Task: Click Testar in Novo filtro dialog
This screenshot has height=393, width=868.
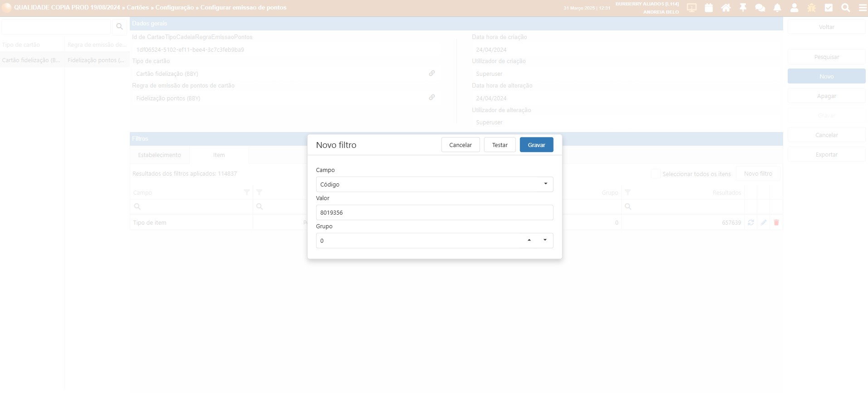Action: coord(500,145)
